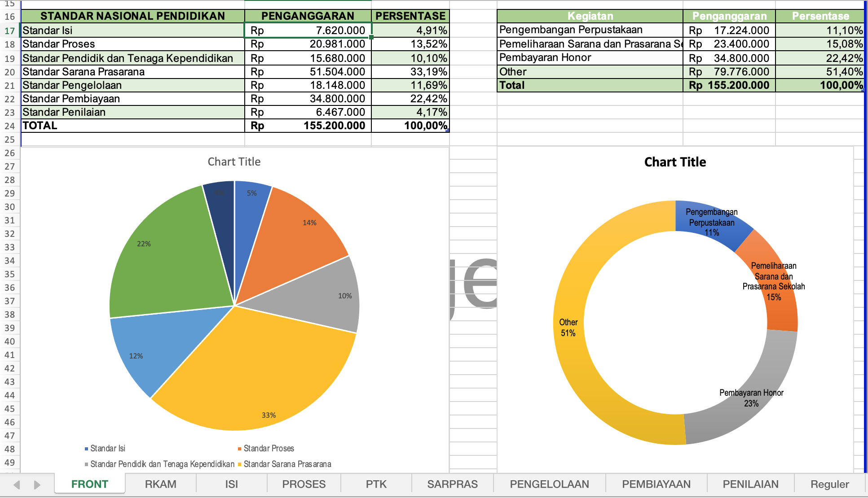868x498 pixels.
Task: Click the vertical scrollbar on the right
Action: coord(865,224)
